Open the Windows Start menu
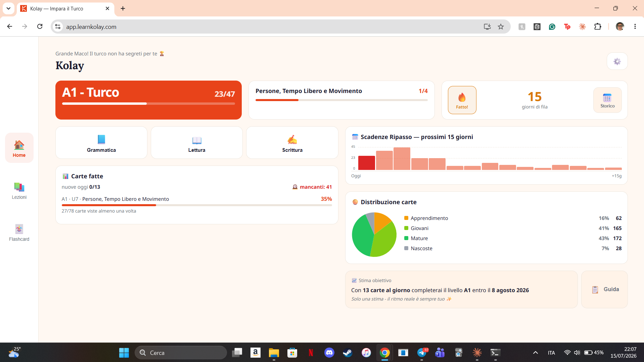The image size is (644, 362). pos(124,353)
